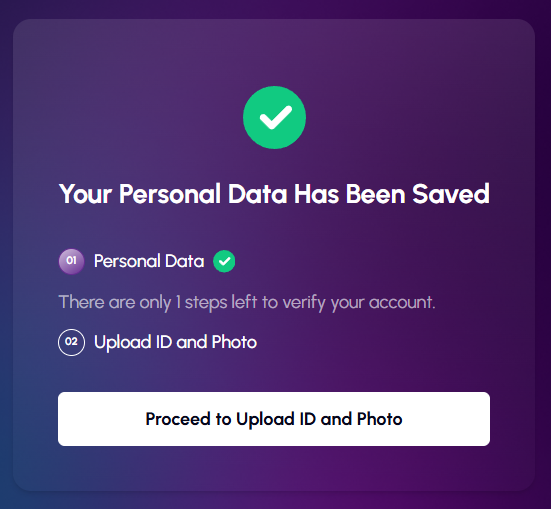The width and height of the screenshot is (551, 509).
Task: Click the small green check beside Personal Data
Action: click(224, 261)
